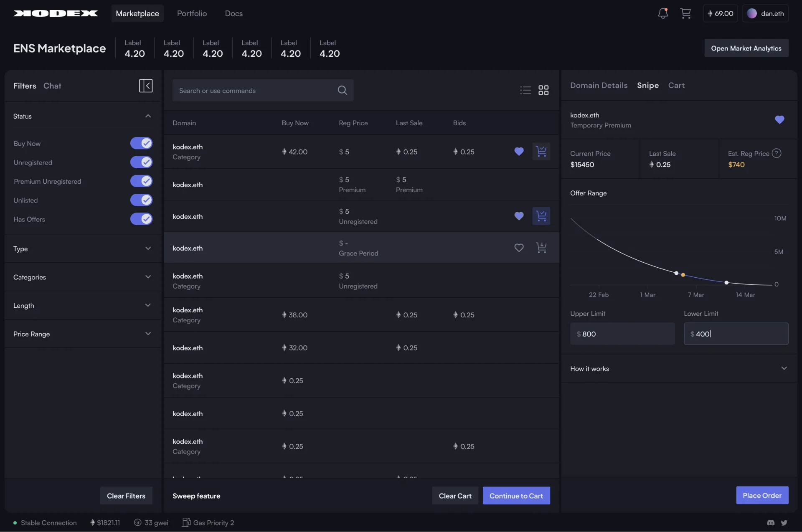Screen dimensions: 802x532
Task: Switch to the Chat tab
Action: [x=52, y=86]
